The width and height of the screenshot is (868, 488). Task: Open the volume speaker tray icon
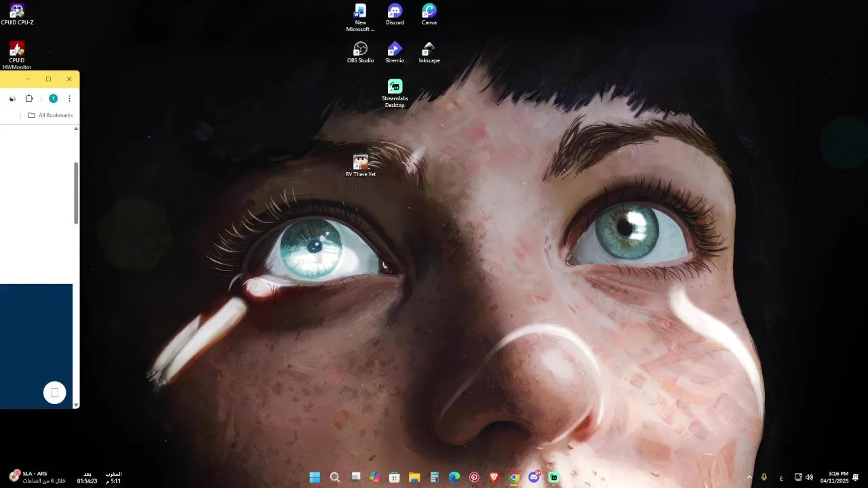809,477
